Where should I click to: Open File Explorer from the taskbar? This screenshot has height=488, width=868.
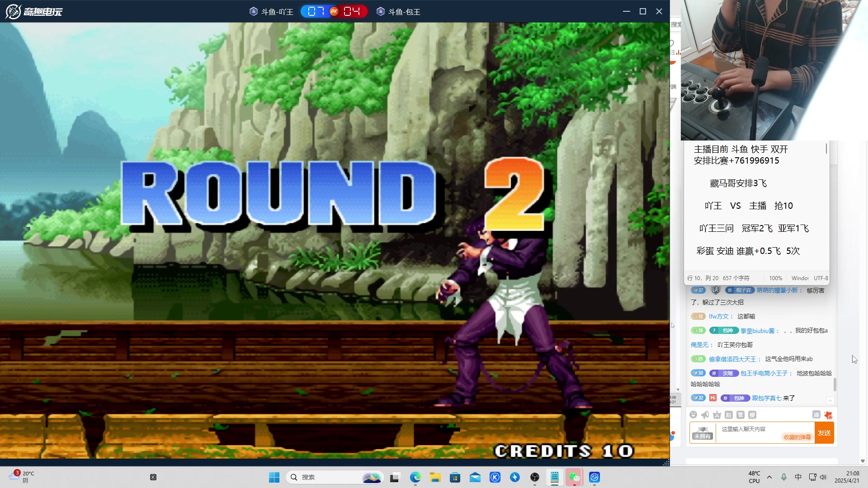point(435,477)
